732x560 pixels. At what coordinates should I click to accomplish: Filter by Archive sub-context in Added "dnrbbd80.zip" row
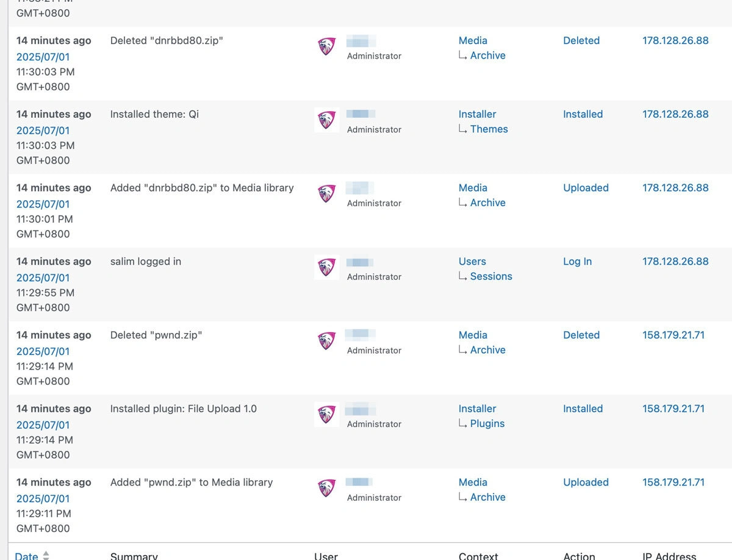(487, 203)
